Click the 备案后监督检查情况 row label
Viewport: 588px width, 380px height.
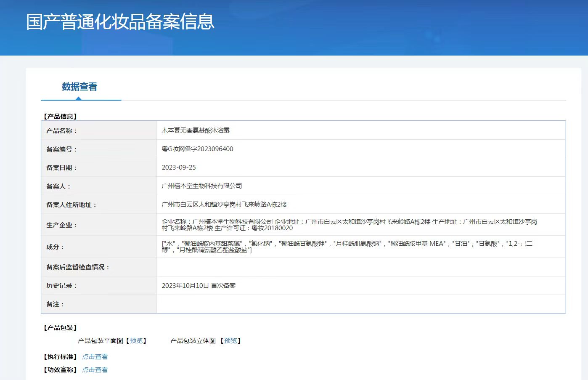point(78,267)
